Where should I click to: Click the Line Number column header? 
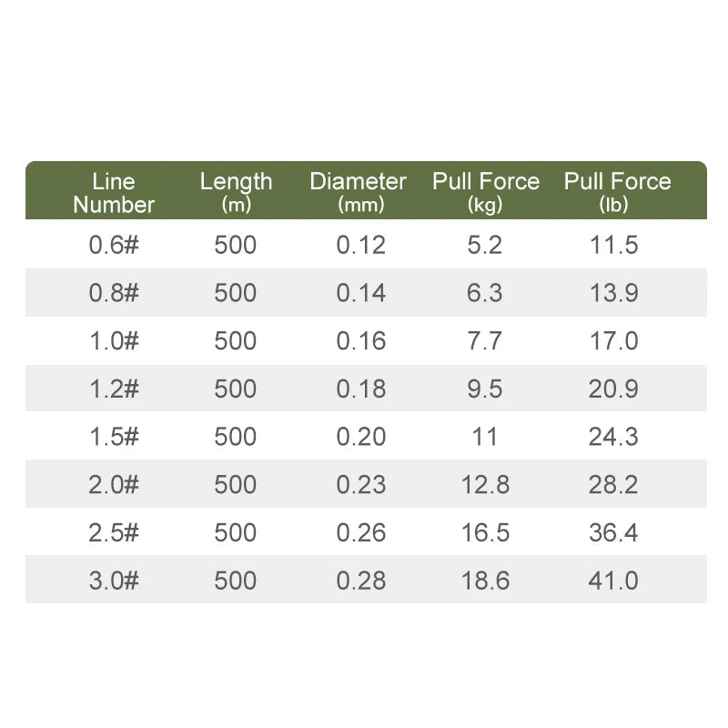tap(114, 193)
